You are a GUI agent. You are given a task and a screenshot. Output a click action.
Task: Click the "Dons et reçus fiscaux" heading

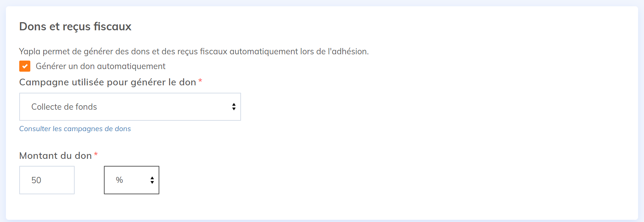75,27
